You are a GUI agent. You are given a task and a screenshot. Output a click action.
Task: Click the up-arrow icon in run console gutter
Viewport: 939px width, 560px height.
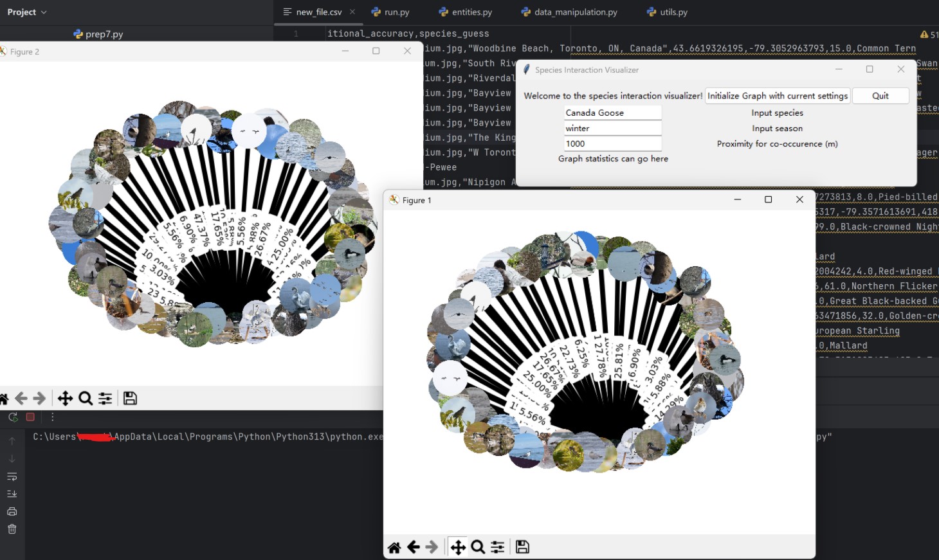[x=12, y=441]
